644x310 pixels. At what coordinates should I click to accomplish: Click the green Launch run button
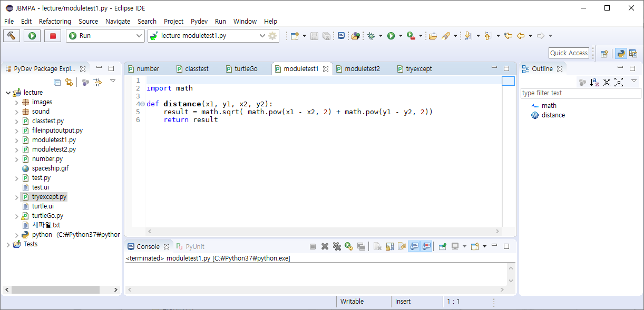pyautogui.click(x=32, y=36)
